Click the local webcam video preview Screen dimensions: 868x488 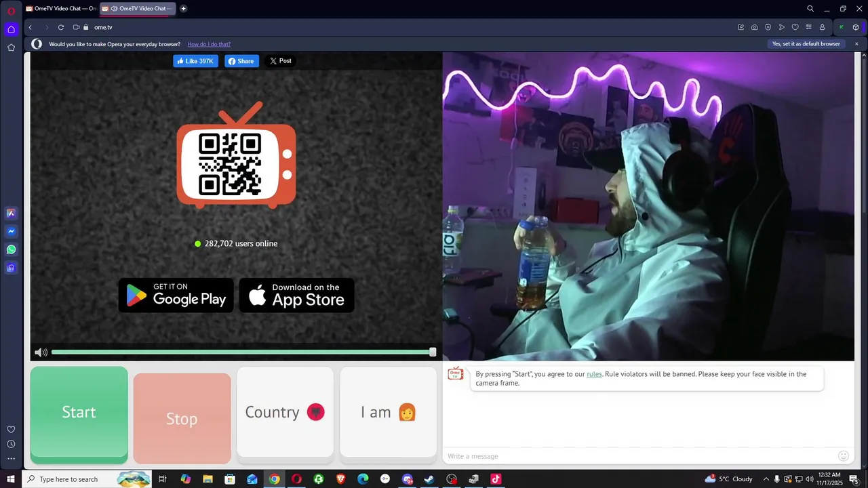point(648,206)
